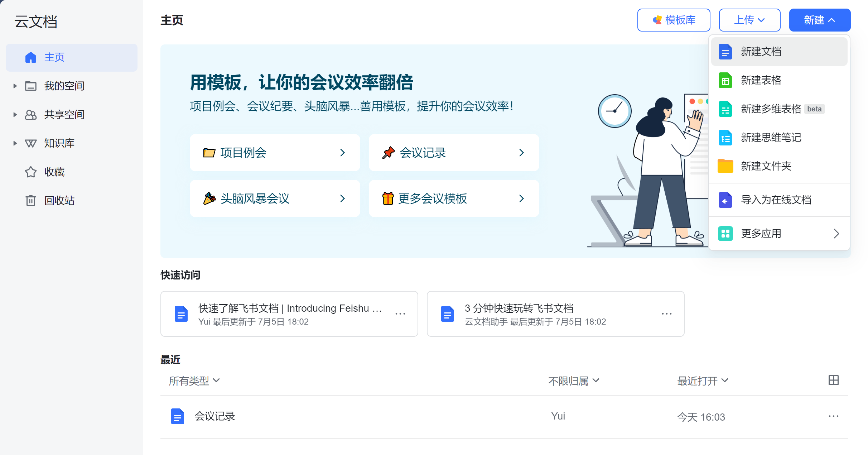The image size is (868, 455).
Task: Click 导入为在线文档 menu entry
Action: 776,200
